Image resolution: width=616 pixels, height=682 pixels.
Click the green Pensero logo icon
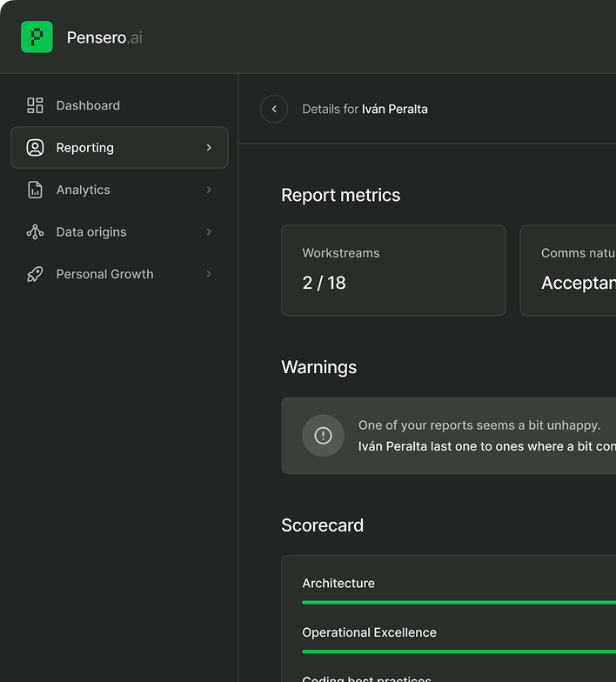(37, 37)
